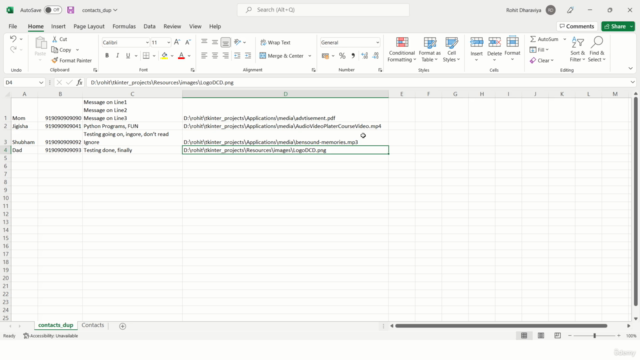Image resolution: width=640 pixels, height=360 pixels.
Task: Click Increase Indent icon
Action: click(x=248, y=56)
